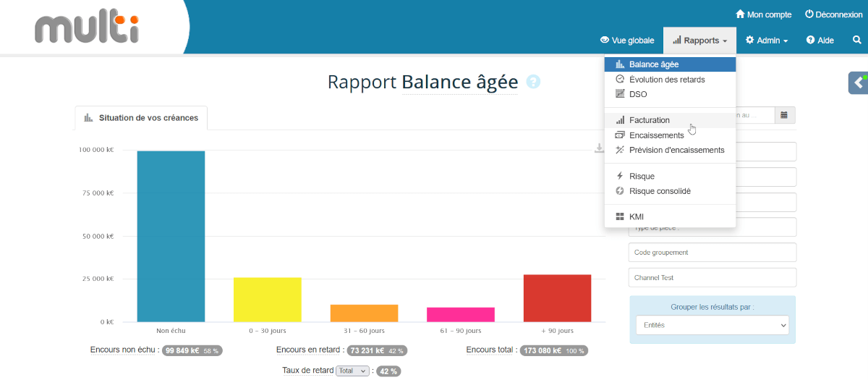Click the red + 90 jours bar
This screenshot has width=868, height=380.
point(557,298)
